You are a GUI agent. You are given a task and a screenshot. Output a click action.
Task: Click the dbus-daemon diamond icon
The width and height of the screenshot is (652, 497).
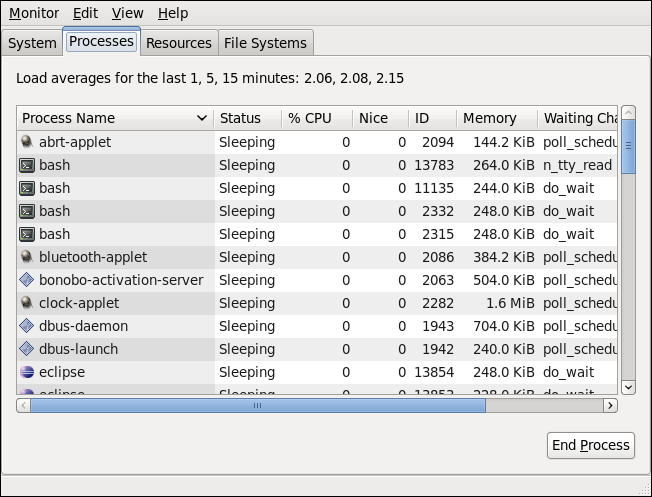click(27, 326)
